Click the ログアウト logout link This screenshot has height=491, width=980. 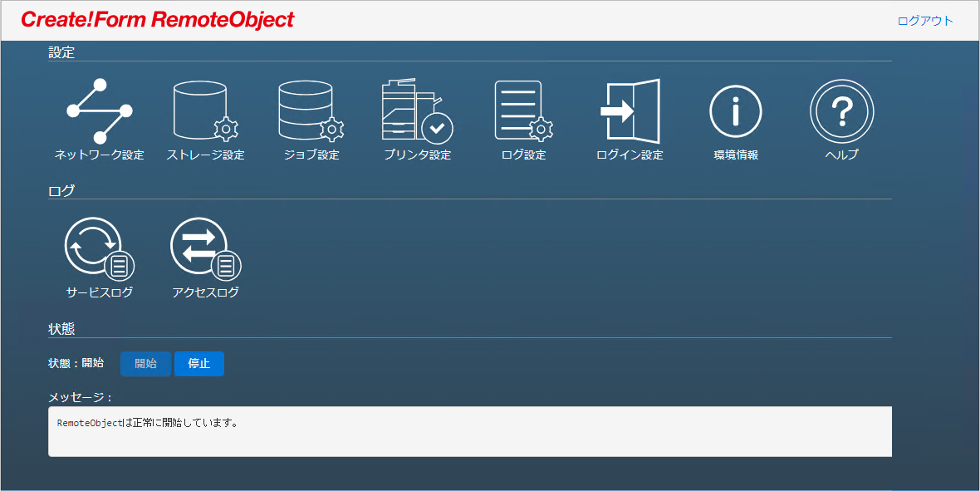(925, 22)
